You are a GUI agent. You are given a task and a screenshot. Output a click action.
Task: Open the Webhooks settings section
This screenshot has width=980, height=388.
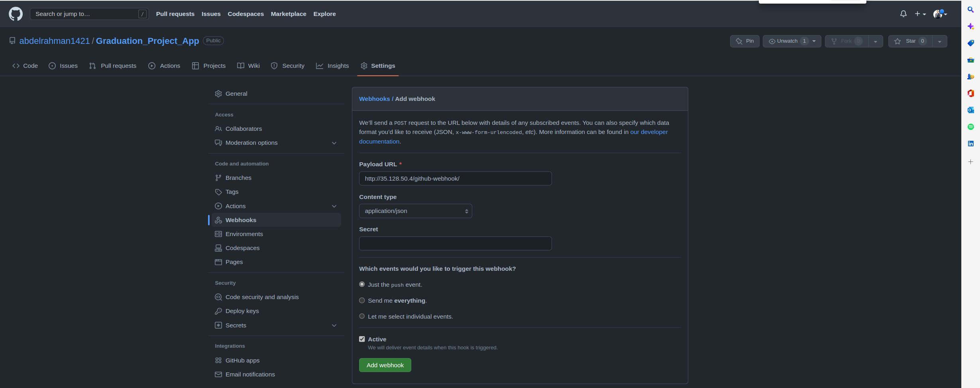tap(241, 220)
